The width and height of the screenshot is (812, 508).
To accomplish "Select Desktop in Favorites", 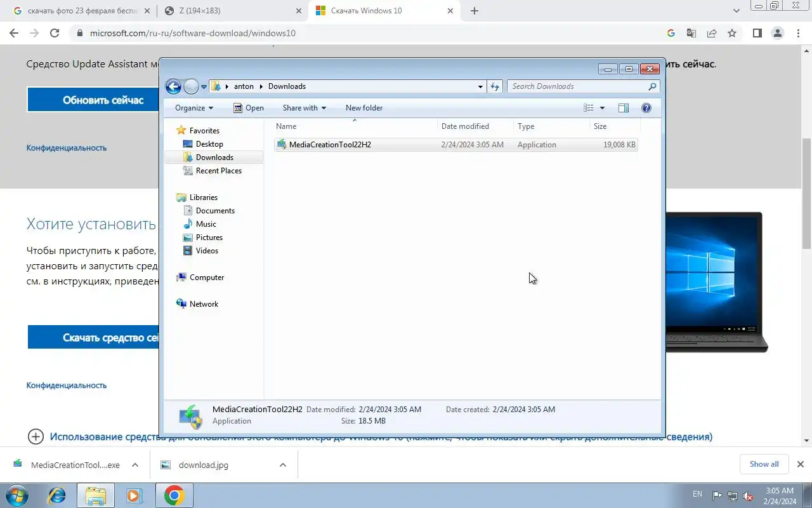I will pos(209,144).
